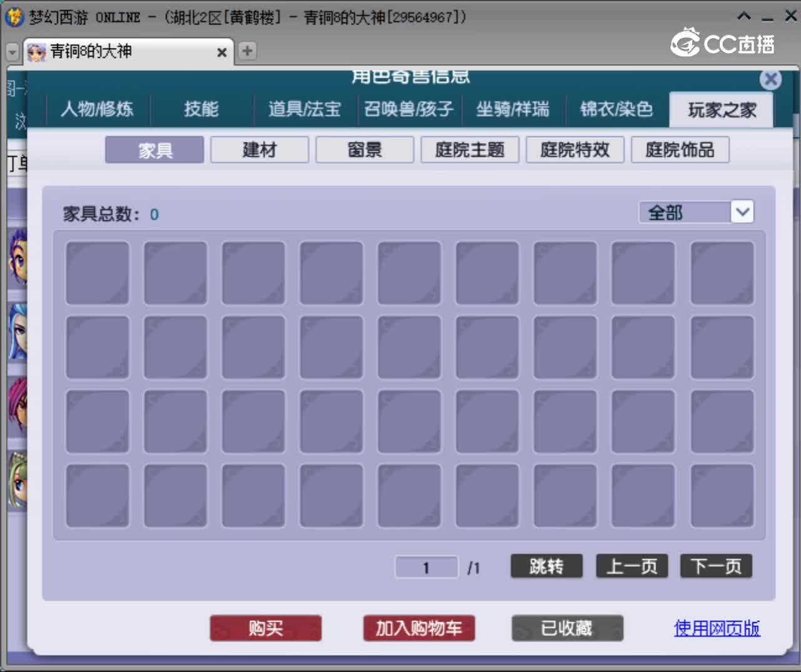Choose the 建材 sub-category
This screenshot has width=801, height=672.
tap(260, 150)
